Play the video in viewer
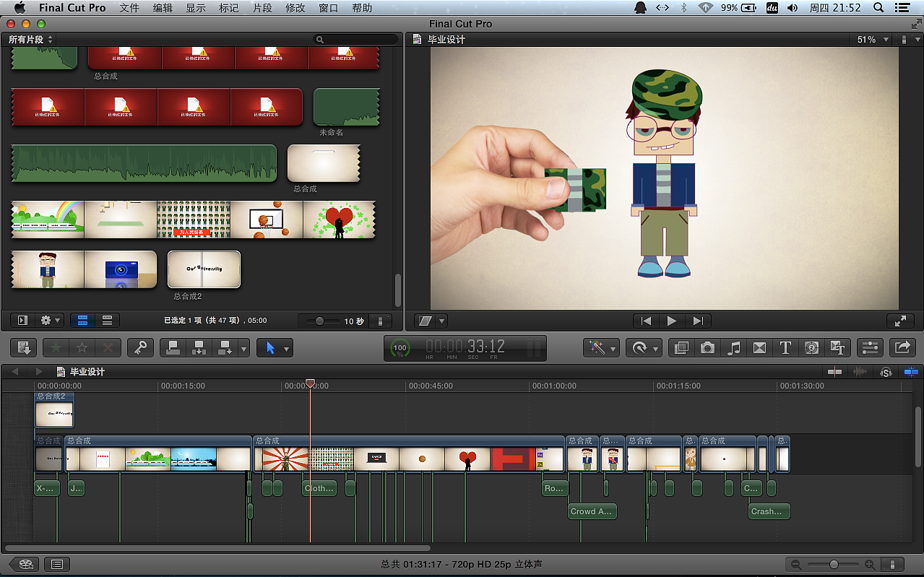 click(x=672, y=321)
